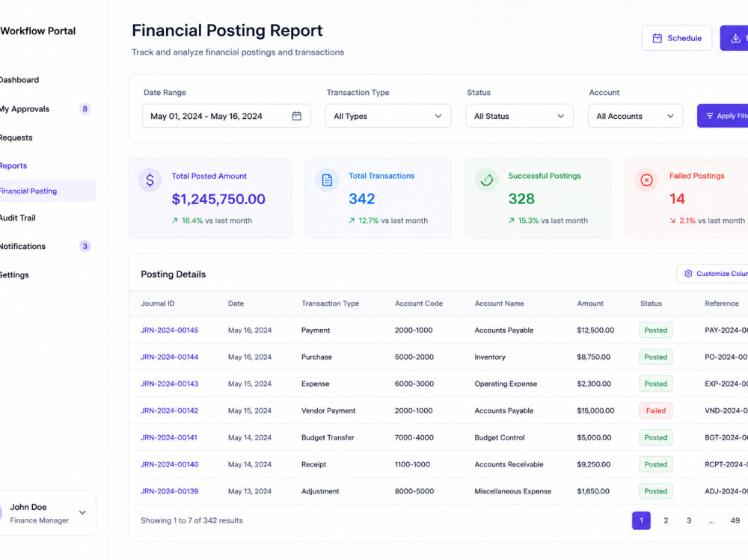This screenshot has width=748, height=560.
Task: Open journal JRN-2024-00144 link
Action: [169, 357]
